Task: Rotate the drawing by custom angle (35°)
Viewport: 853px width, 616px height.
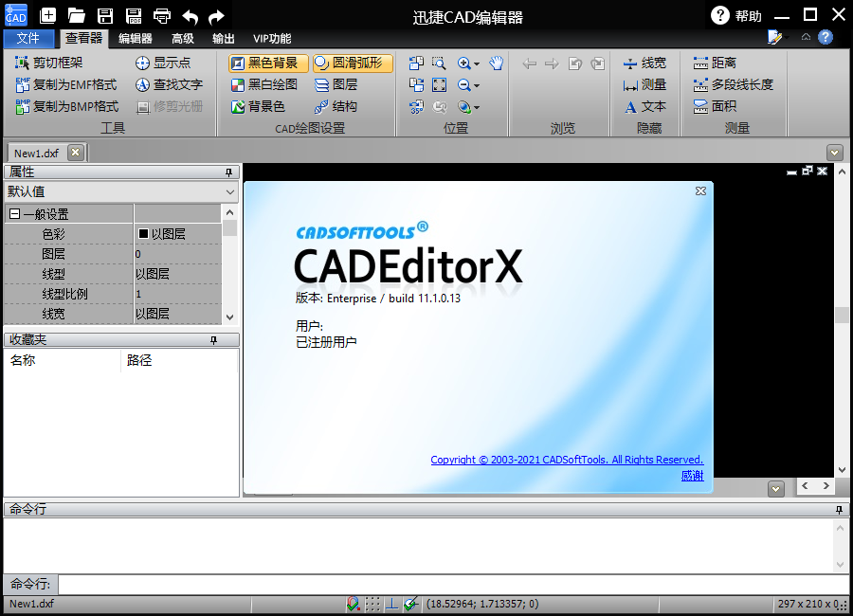Action: pos(416,107)
